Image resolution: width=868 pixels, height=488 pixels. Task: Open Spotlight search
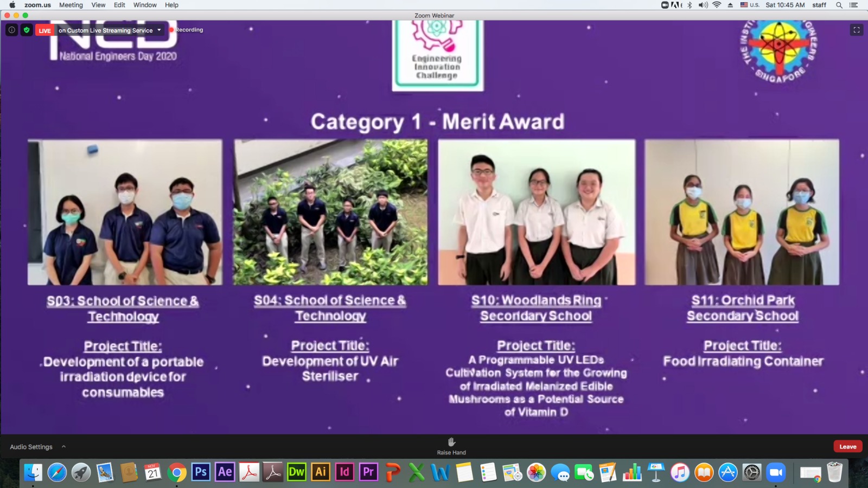click(x=839, y=5)
